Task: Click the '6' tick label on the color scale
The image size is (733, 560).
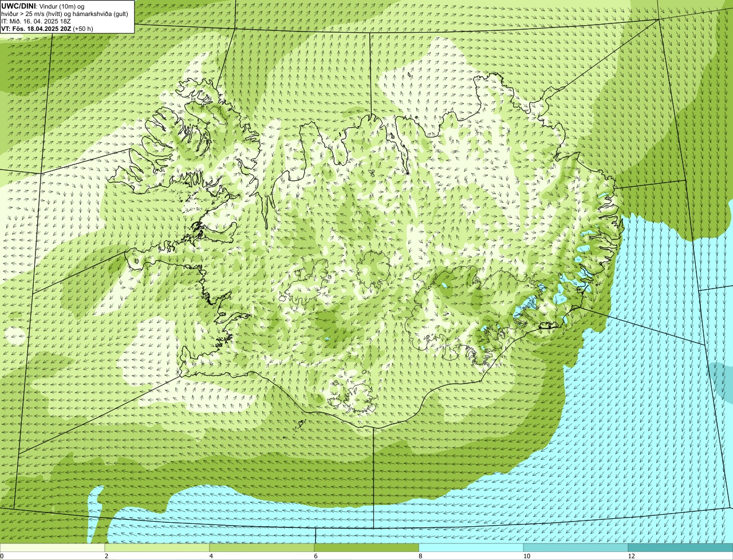Action: 316,556
